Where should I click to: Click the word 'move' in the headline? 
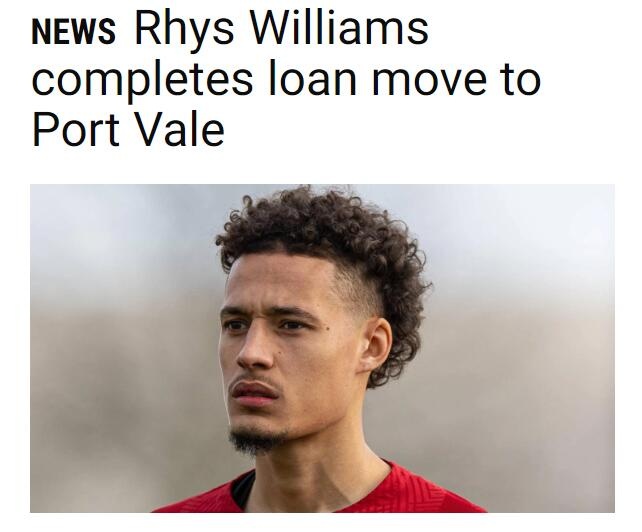(x=430, y=83)
